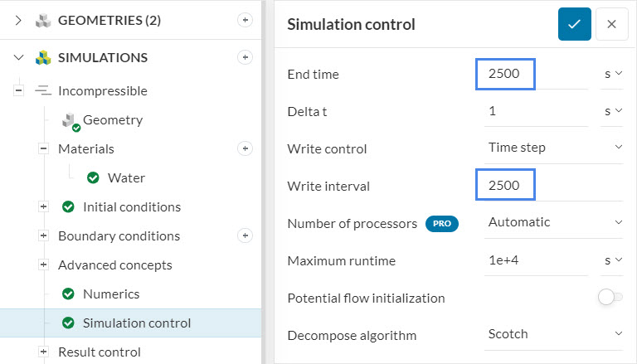Close the Simulation control panel
The image size is (637, 364).
tap(611, 24)
